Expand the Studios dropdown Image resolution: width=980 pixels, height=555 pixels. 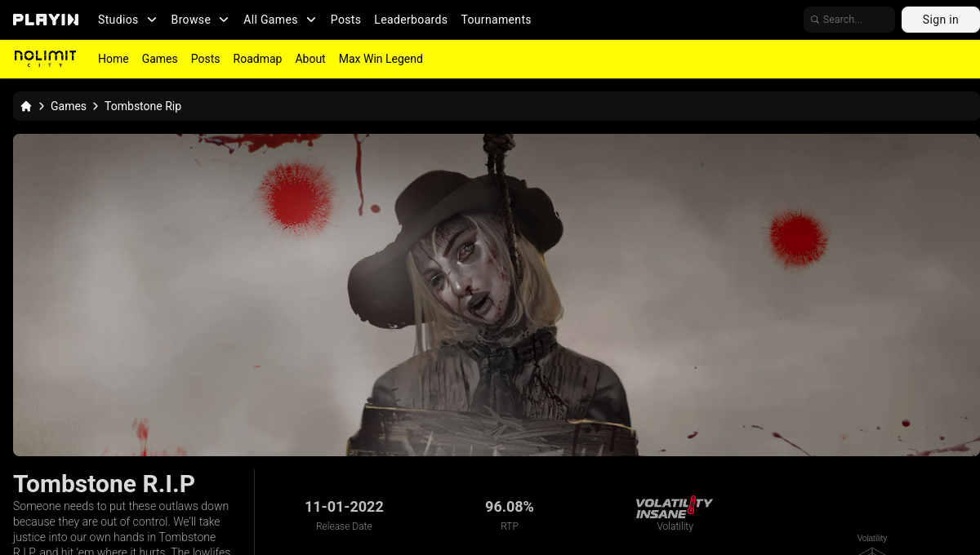click(x=127, y=20)
